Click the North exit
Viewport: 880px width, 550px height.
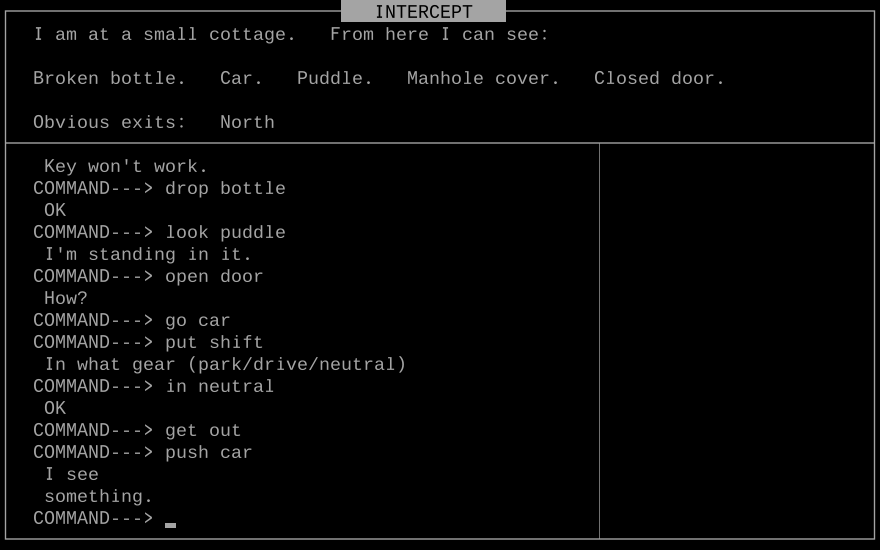pyautogui.click(x=247, y=122)
